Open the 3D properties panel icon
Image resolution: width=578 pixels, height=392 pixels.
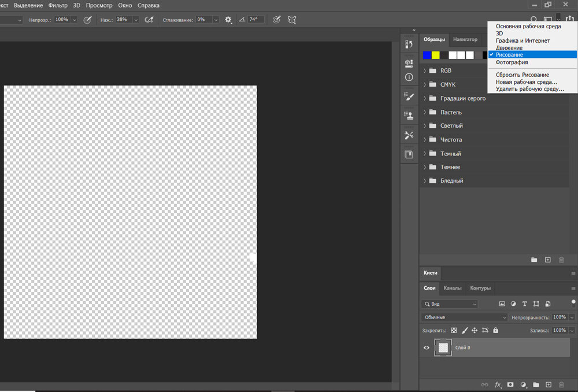(x=409, y=63)
